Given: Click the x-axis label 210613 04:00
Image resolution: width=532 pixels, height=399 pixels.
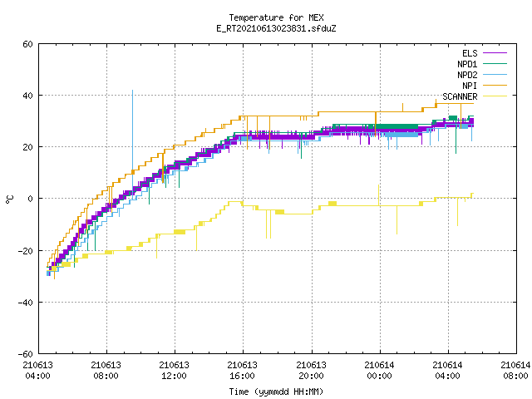Looking at the screenshot, I should 37,371.
